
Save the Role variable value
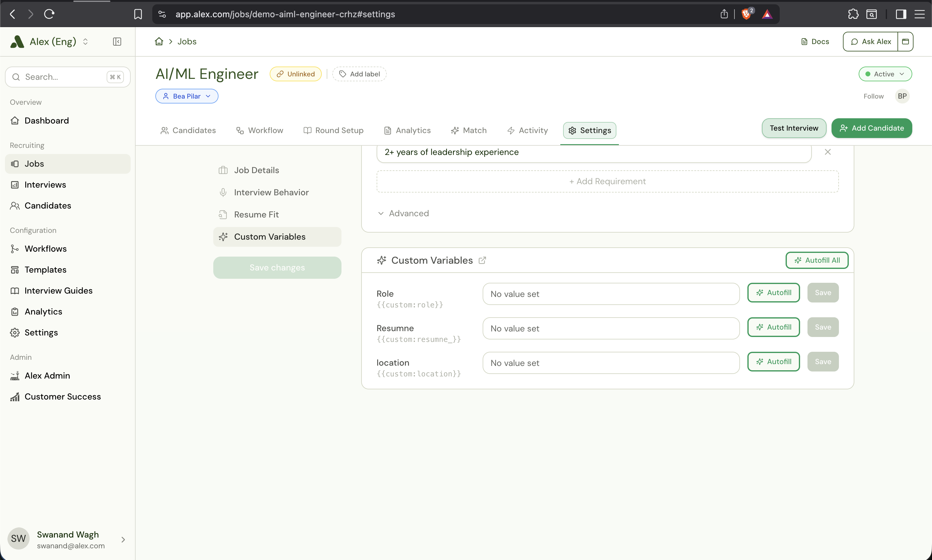tap(823, 293)
